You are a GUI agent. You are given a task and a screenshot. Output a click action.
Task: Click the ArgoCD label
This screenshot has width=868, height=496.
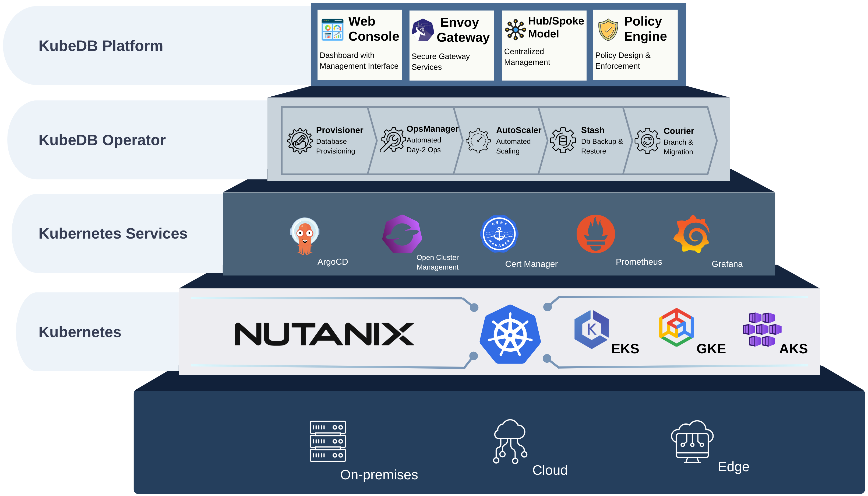click(333, 262)
